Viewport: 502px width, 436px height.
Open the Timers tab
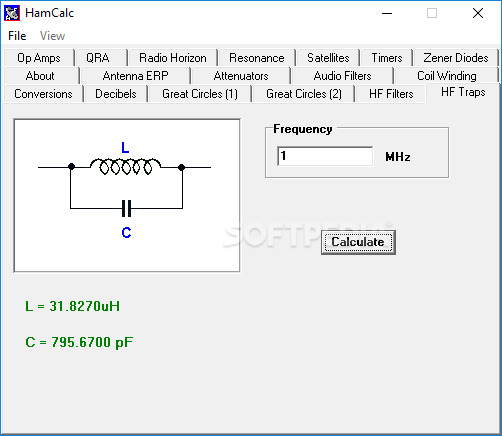387,58
